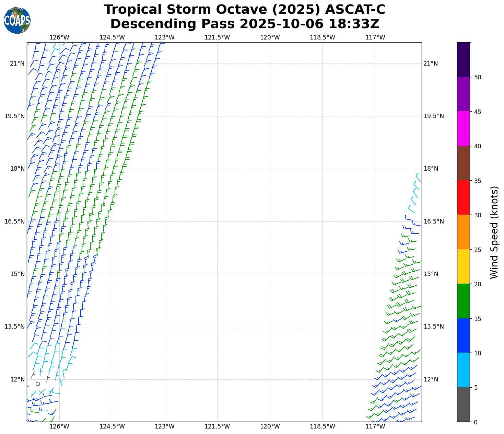
Task: Click the magenta 40-45 knot colorbar band
Action: 463,128
